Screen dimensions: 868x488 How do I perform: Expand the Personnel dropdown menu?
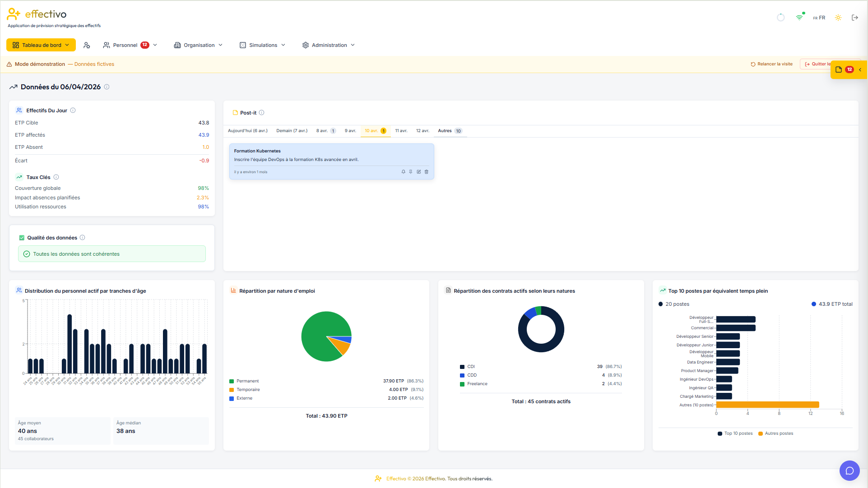[x=130, y=45]
